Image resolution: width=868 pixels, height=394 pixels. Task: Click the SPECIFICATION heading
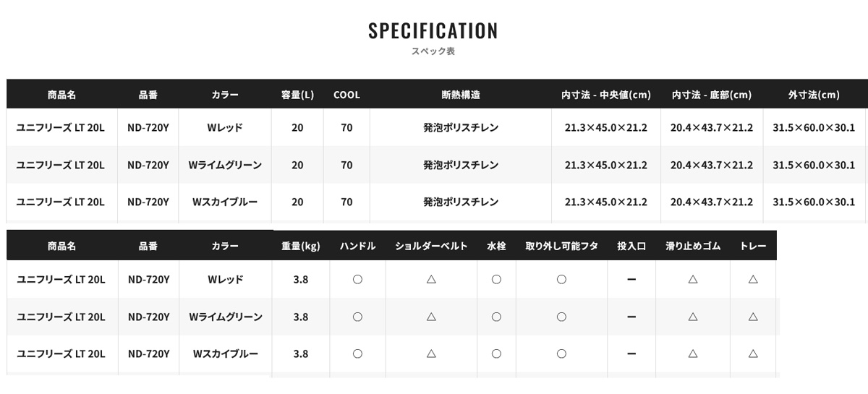click(433, 30)
